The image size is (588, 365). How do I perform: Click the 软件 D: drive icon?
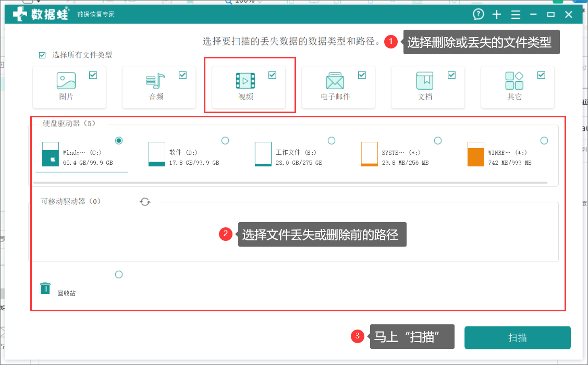(157, 154)
